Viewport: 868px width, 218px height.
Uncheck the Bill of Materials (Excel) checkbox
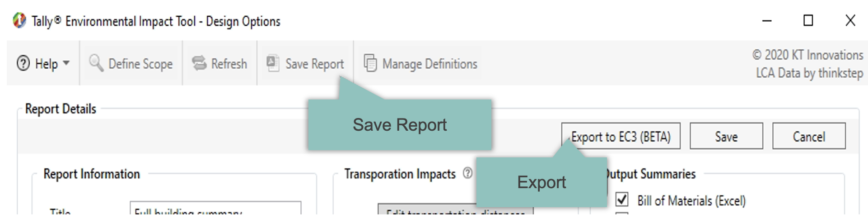[x=622, y=199]
